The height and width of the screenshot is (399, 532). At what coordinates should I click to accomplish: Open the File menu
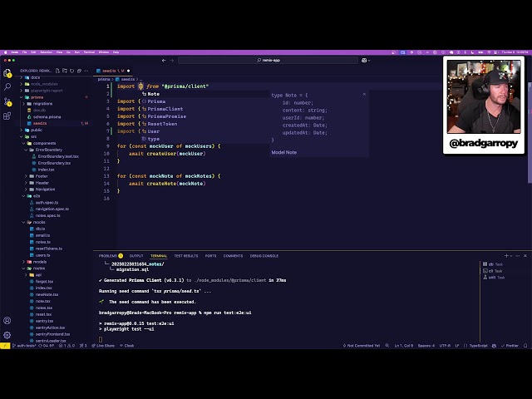click(x=24, y=52)
